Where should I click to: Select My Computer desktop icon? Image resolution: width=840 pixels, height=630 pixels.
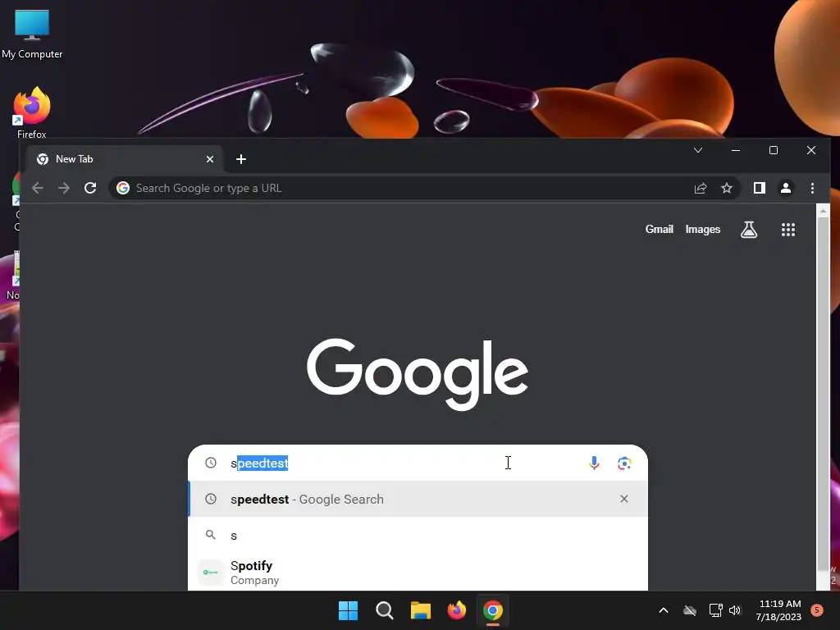point(32,34)
